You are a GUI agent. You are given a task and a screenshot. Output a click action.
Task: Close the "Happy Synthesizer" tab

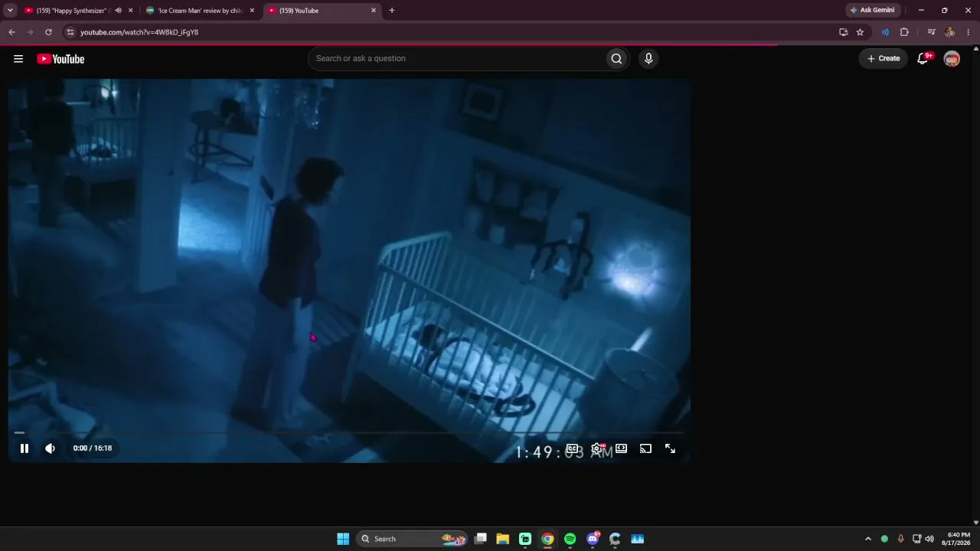pos(130,11)
